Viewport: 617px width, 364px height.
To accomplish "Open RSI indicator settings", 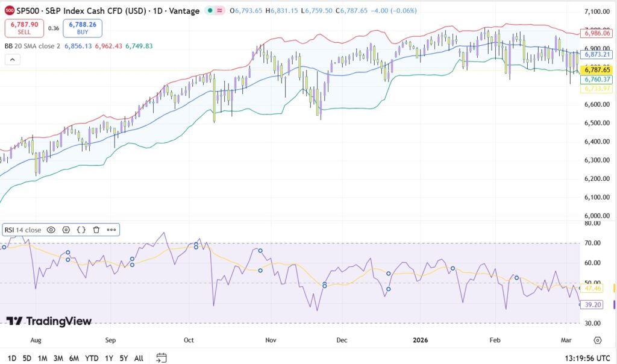I will point(66,230).
